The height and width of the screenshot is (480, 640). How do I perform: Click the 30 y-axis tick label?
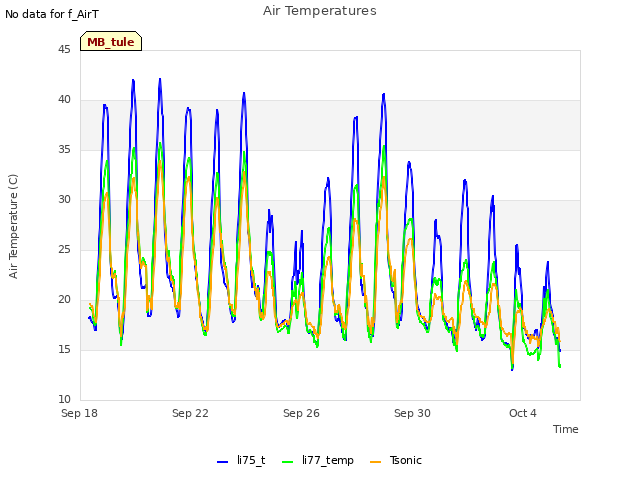64,200
